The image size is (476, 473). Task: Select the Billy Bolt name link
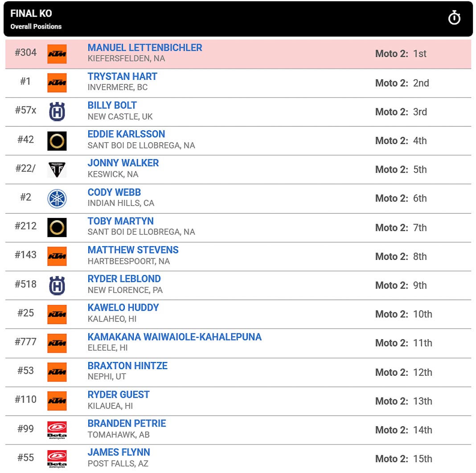[x=112, y=105]
